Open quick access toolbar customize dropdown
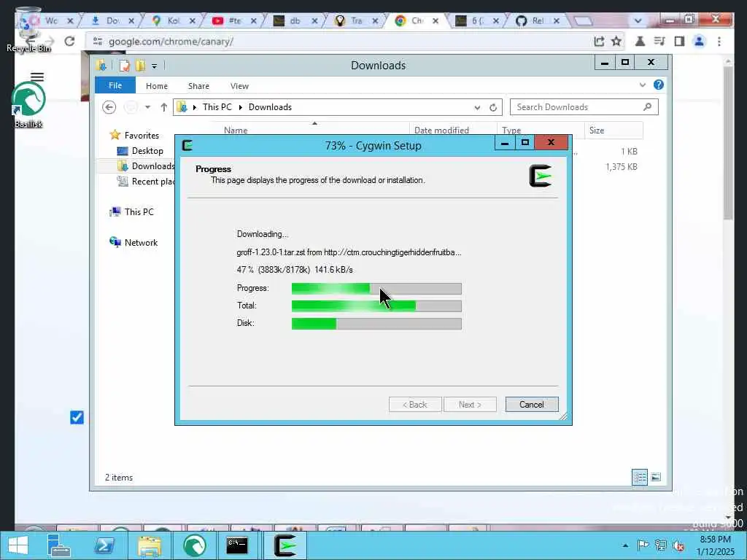Image resolution: width=747 pixels, height=560 pixels. pyautogui.click(x=155, y=66)
